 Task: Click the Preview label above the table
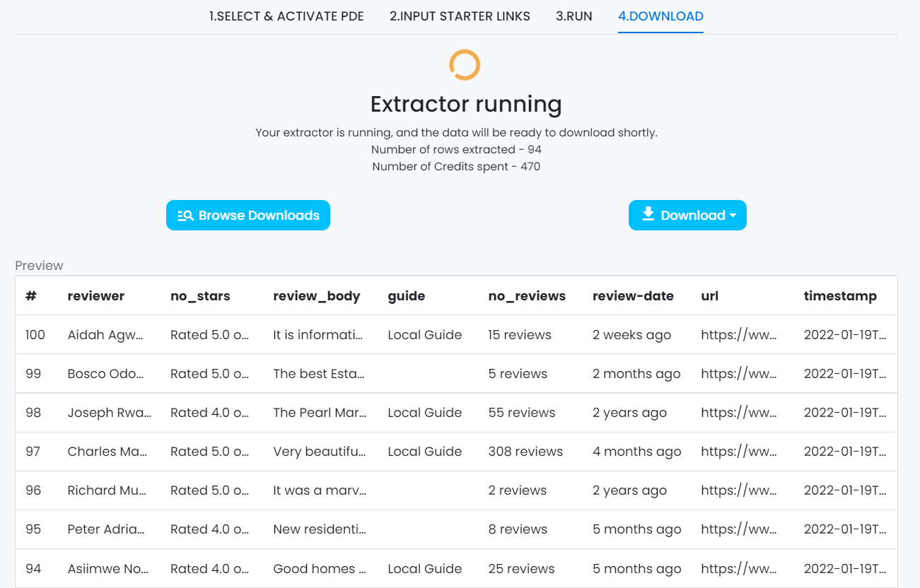coord(40,266)
